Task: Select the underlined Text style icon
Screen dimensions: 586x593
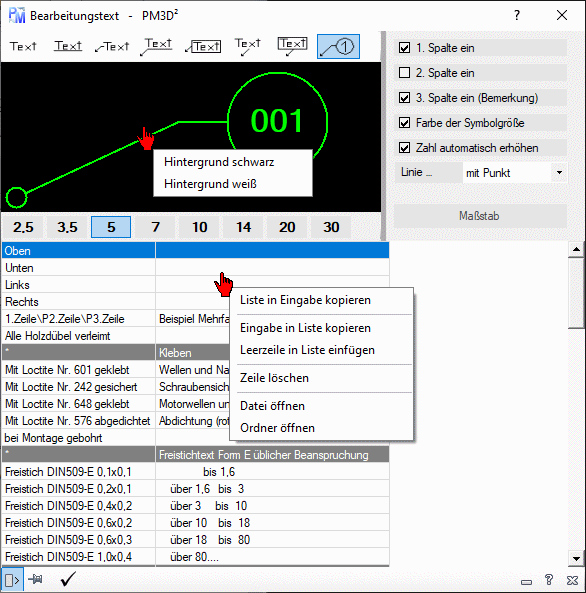Action: pos(68,47)
